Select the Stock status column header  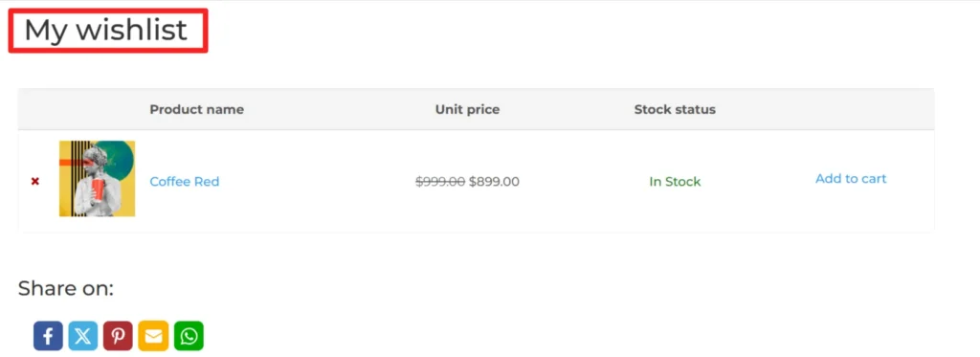(675, 109)
